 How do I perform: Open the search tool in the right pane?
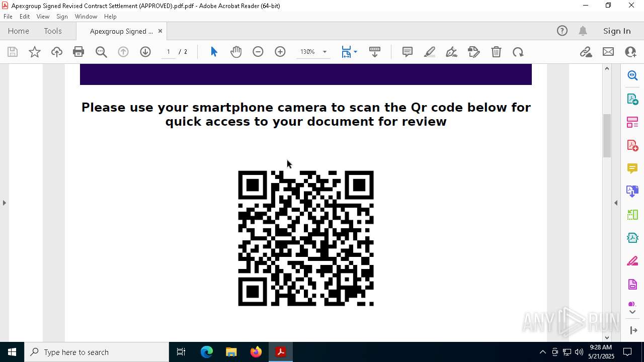[x=632, y=75]
